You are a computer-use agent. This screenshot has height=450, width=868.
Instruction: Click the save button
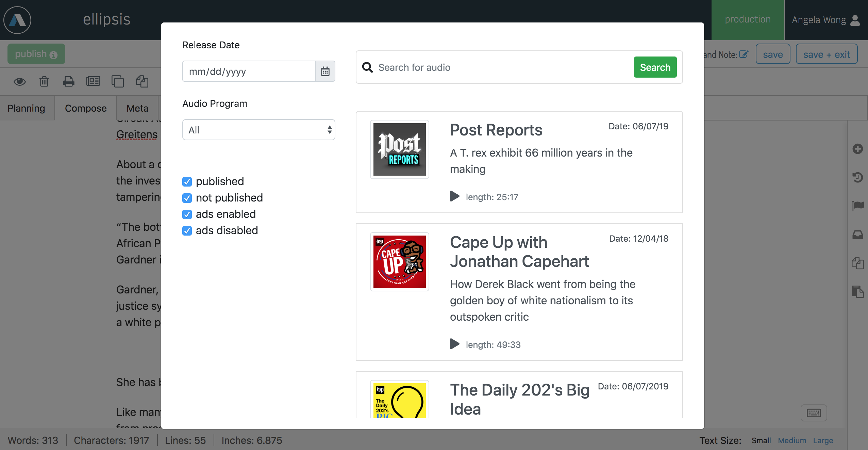(773, 54)
